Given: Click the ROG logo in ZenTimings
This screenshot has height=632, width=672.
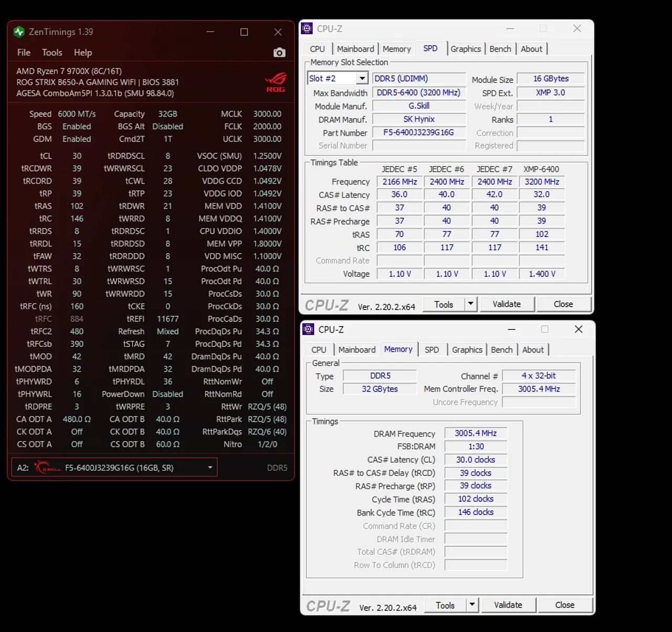Looking at the screenshot, I should coord(276,82).
